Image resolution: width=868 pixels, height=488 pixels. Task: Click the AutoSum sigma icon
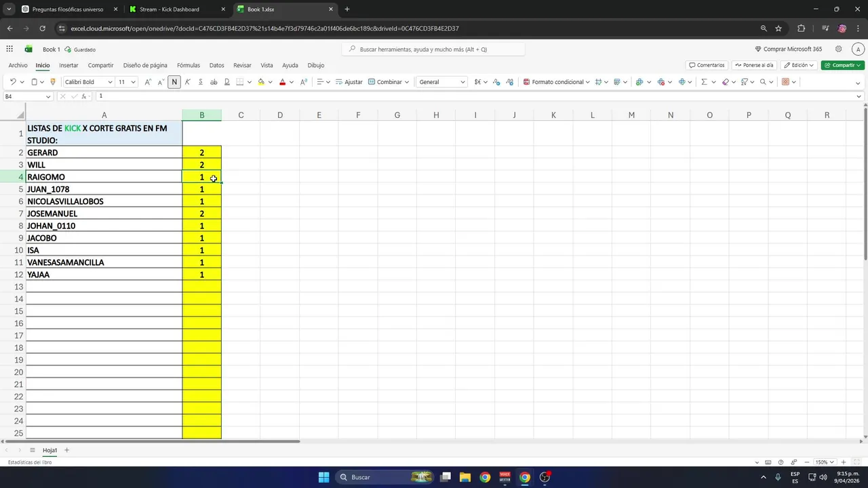(704, 82)
